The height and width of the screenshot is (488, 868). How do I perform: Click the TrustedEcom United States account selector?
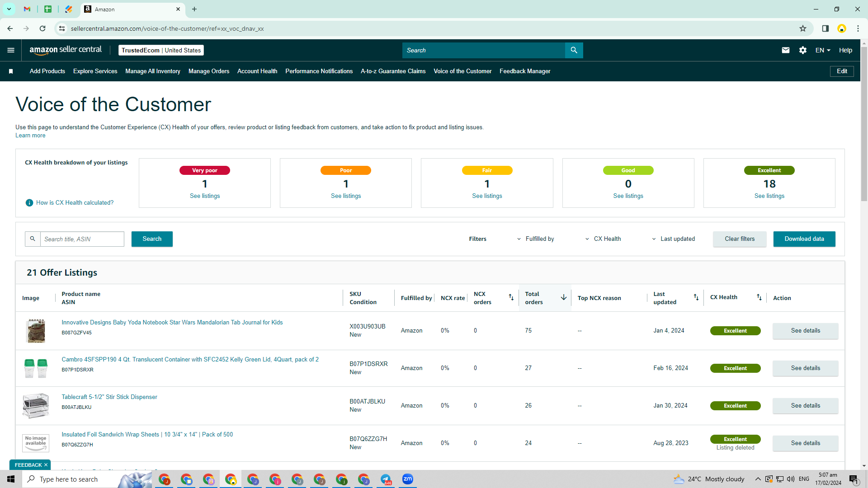click(161, 50)
